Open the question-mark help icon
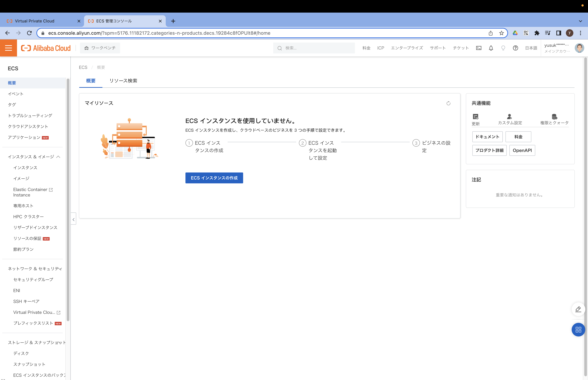Screen dimensions: 588x380 (515, 48)
